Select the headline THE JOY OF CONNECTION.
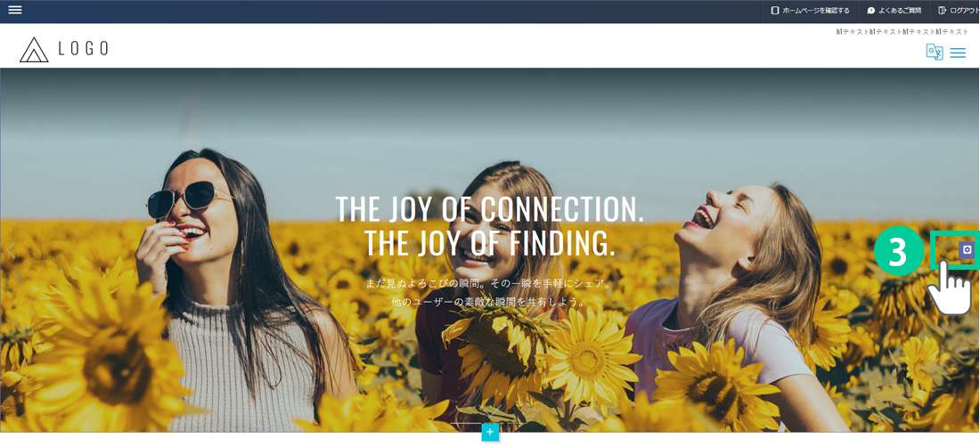Screen dimensions: 980x446 [x=490, y=209]
